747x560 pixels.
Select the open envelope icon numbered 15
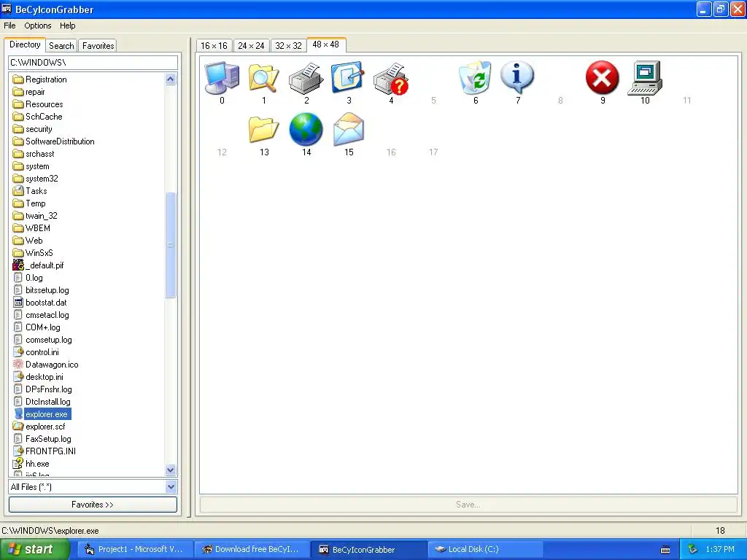(348, 129)
